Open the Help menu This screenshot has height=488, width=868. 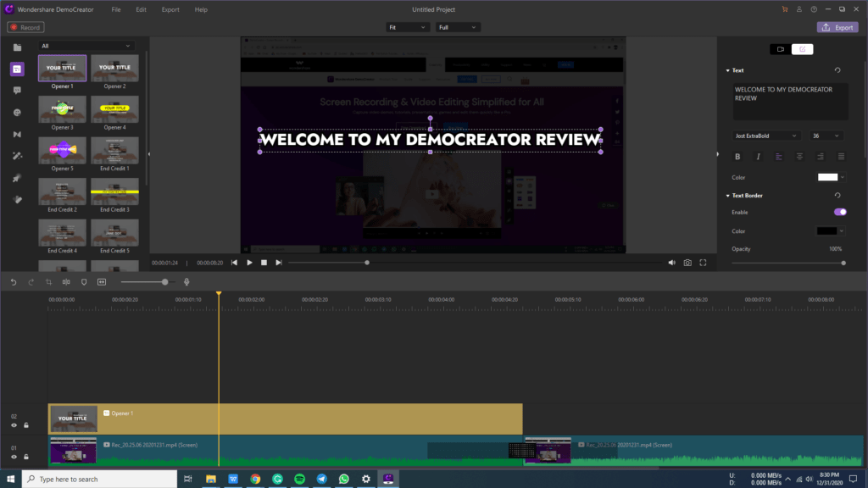pos(201,9)
